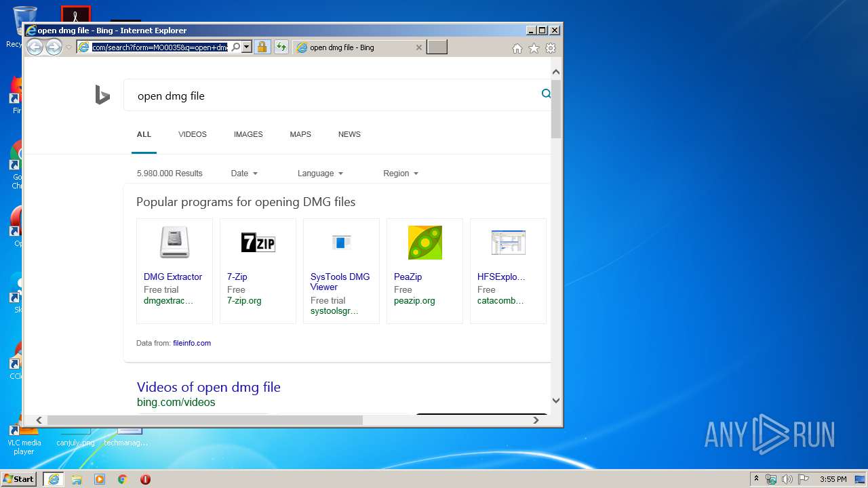The width and height of the screenshot is (868, 488).
Task: Switch to the IMAGES tab
Action: 248,134
